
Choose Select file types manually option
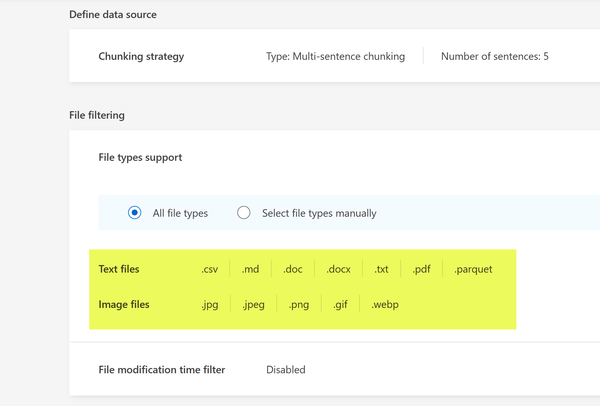pos(243,213)
